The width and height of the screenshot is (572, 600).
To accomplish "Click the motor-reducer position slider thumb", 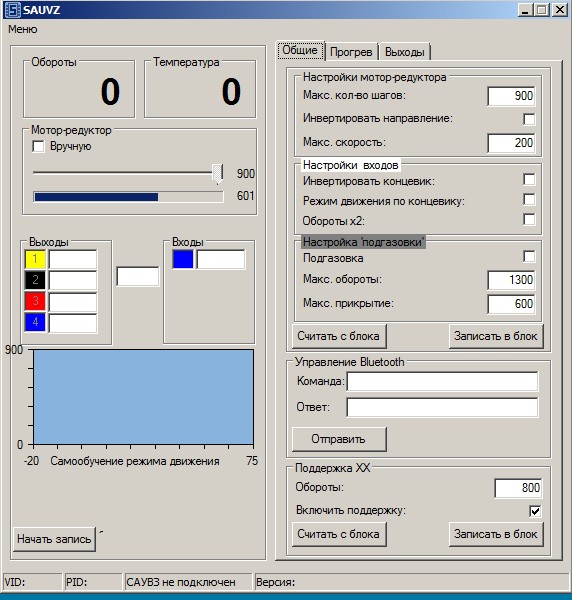I will click(x=217, y=174).
